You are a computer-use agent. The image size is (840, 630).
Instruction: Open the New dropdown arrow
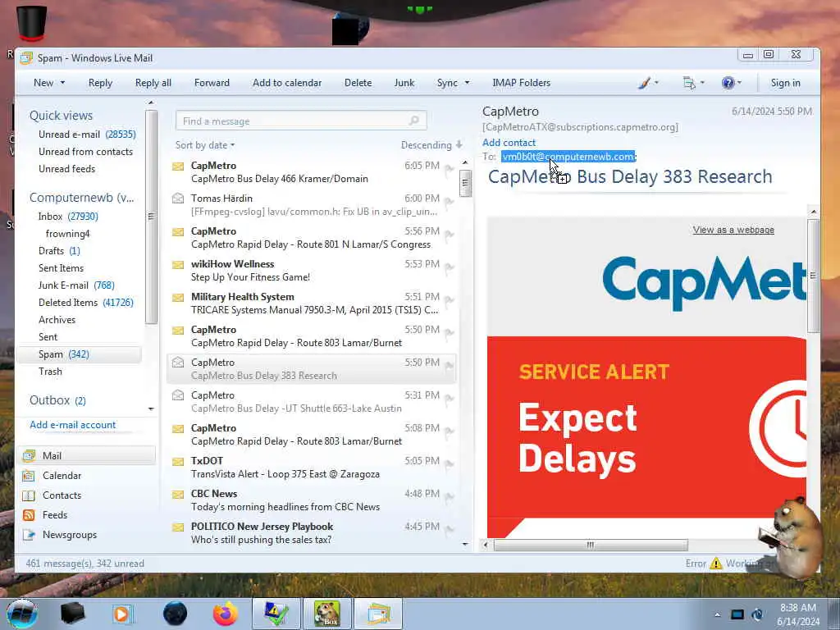point(62,83)
